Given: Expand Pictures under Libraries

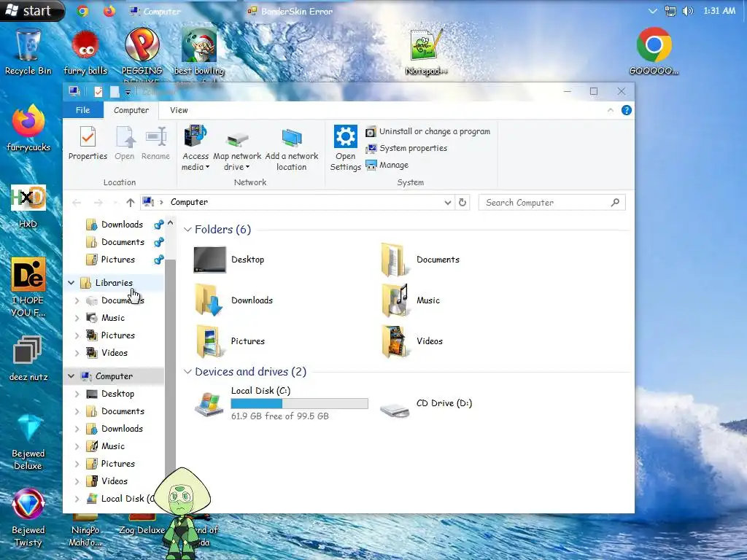Looking at the screenshot, I should [77, 335].
